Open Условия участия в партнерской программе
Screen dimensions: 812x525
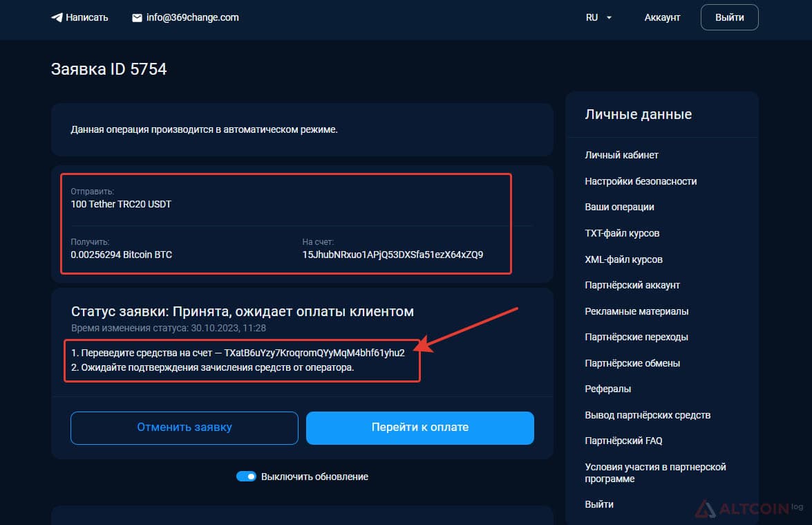pyautogui.click(x=655, y=472)
